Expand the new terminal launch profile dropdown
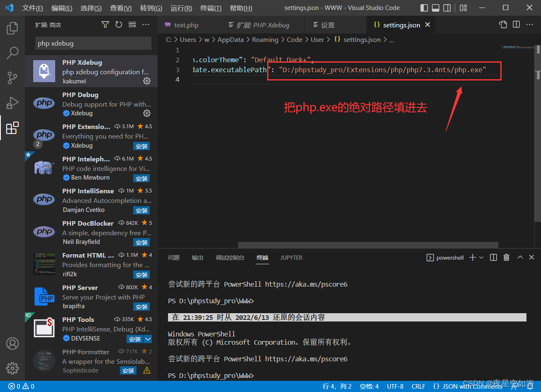Image resolution: width=541 pixels, height=392 pixels. coord(481,258)
